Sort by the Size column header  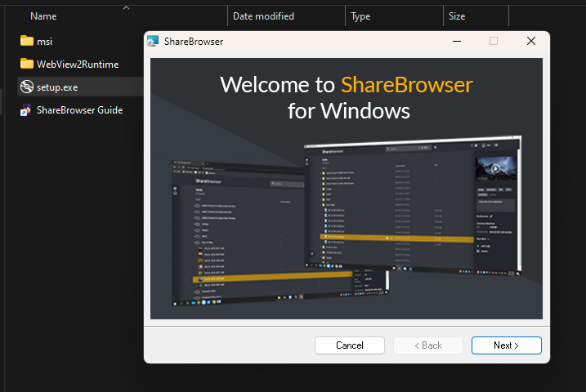457,16
